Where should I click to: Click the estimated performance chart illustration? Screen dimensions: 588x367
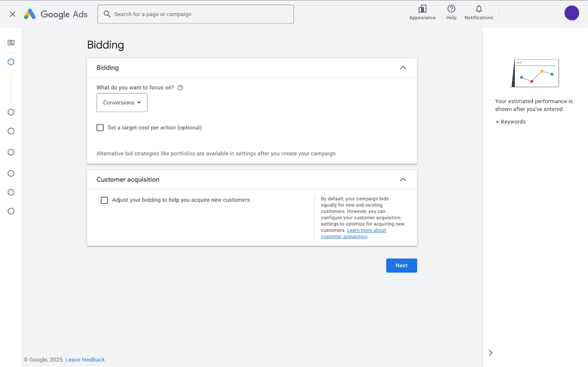[x=535, y=73]
